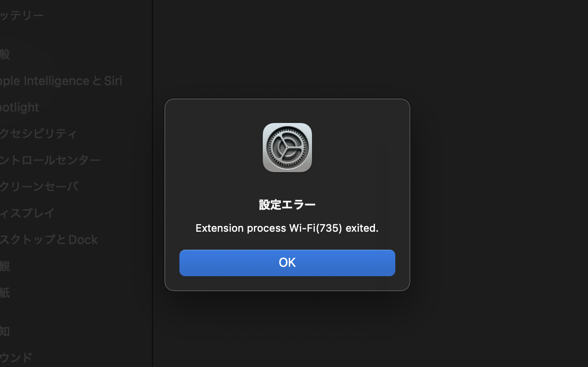Screen dimensions: 588x367
Task: Click the dark dialog background beside the icon
Action: point(213,148)
